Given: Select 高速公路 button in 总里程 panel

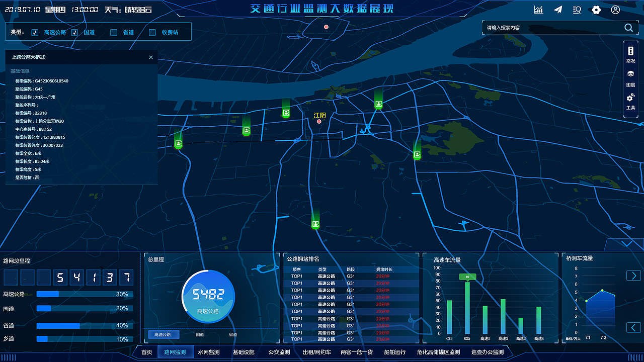Looking at the screenshot, I should [164, 334].
